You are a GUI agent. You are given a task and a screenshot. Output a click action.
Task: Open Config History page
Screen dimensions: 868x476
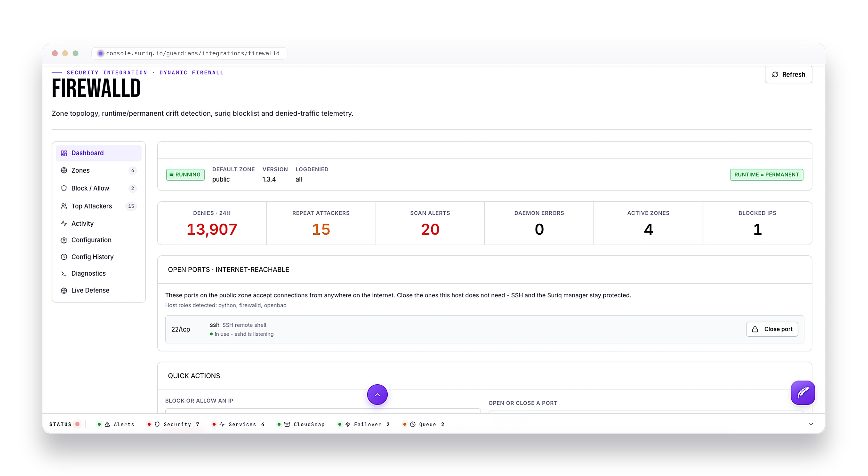[98, 257]
